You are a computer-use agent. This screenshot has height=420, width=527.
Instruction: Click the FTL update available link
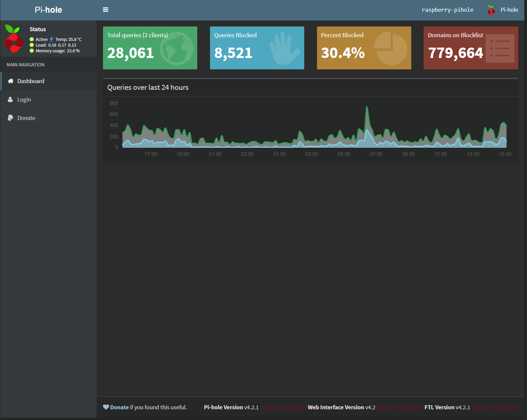[495, 407]
